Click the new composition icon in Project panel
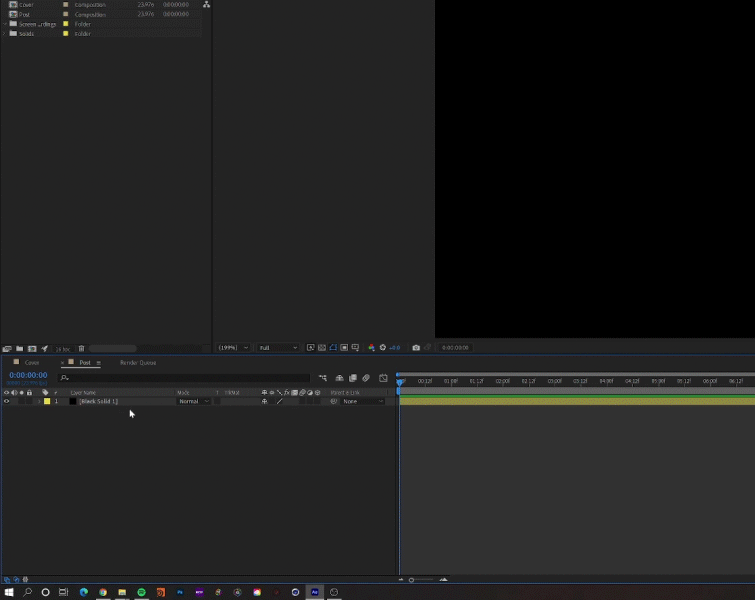This screenshot has width=755, height=600. 32,348
